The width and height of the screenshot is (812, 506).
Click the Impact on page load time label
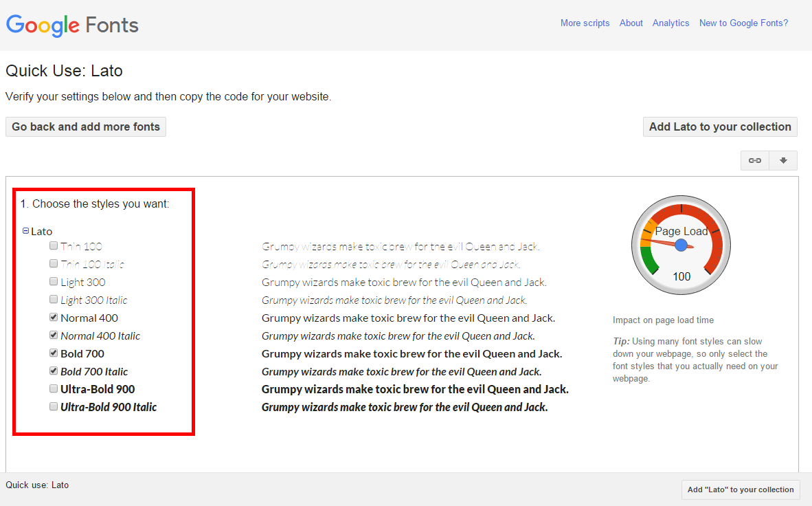pos(663,320)
